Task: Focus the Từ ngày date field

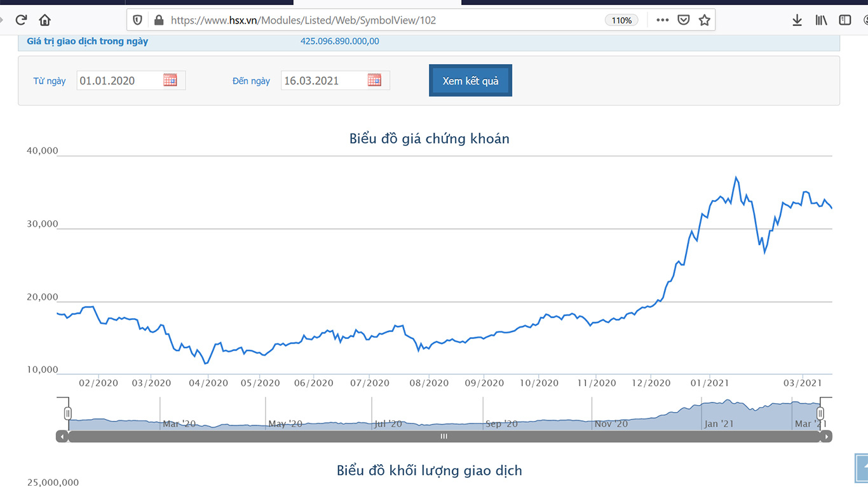Action: (x=118, y=81)
